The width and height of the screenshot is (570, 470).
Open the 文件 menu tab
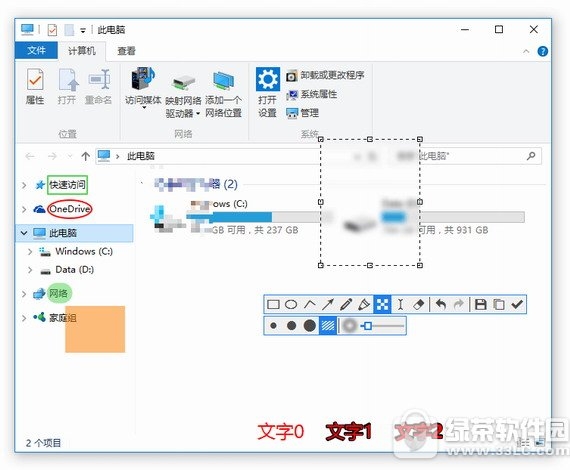[36, 51]
